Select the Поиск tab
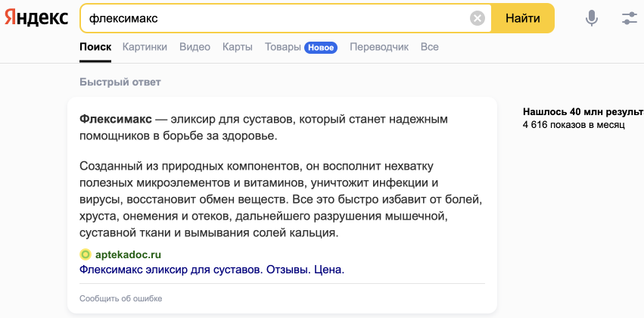 coord(95,47)
